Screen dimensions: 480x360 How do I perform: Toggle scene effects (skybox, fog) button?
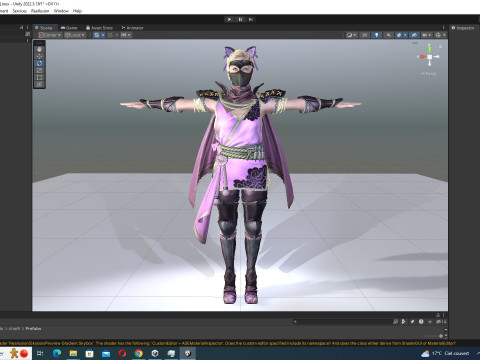tap(399, 35)
